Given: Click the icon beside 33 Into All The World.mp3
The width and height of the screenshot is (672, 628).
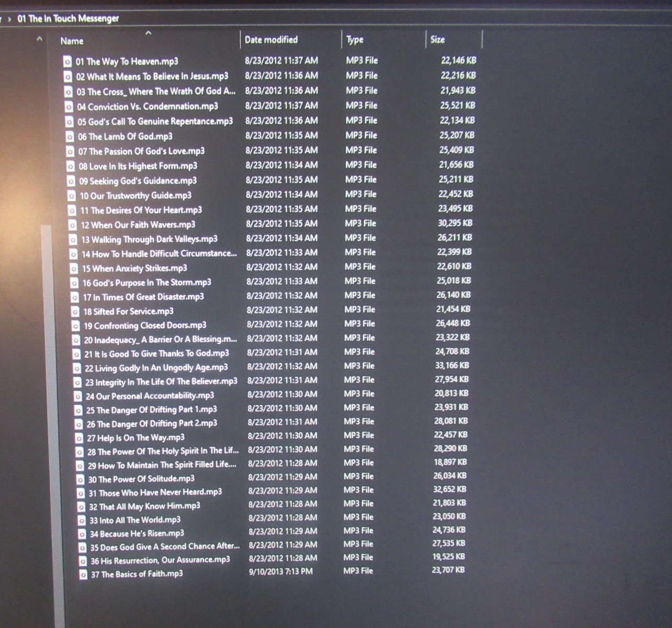Looking at the screenshot, I should [81, 521].
